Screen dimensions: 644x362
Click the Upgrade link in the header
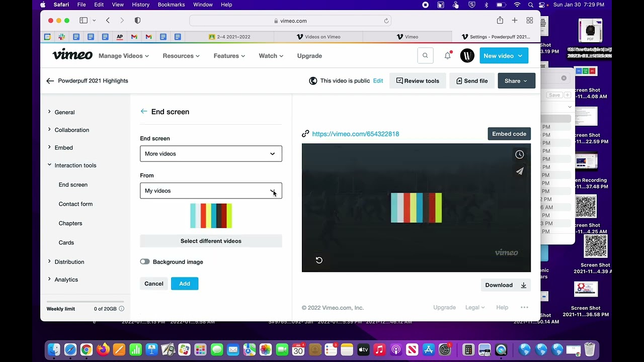coord(309,56)
